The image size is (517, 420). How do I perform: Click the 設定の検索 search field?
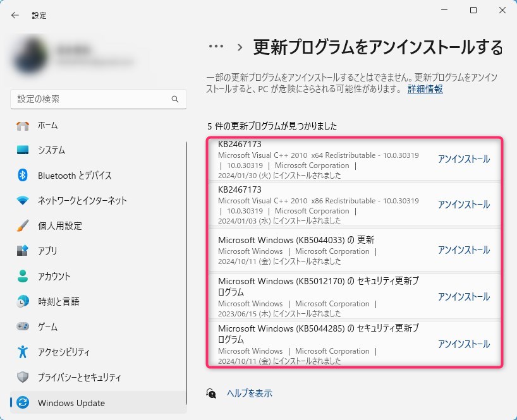[x=92, y=100]
